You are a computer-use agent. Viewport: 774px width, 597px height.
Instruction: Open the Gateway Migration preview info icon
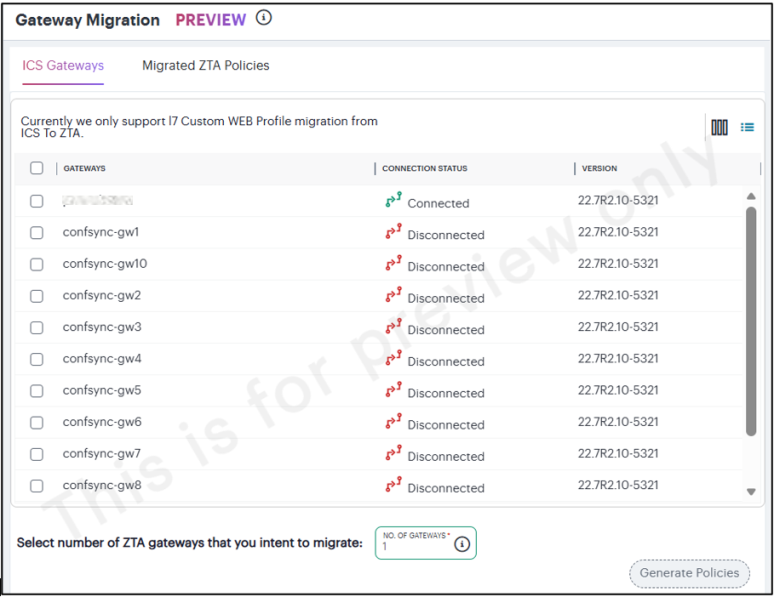click(264, 18)
